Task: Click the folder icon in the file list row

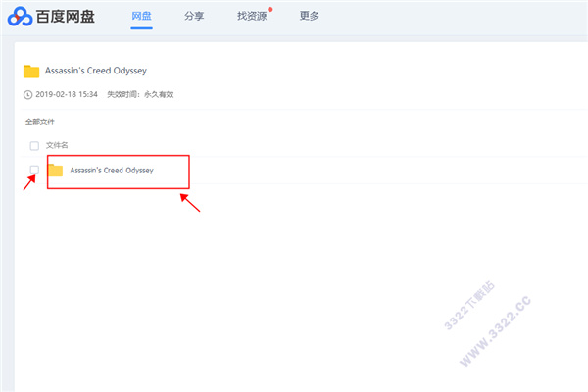Action: point(56,171)
